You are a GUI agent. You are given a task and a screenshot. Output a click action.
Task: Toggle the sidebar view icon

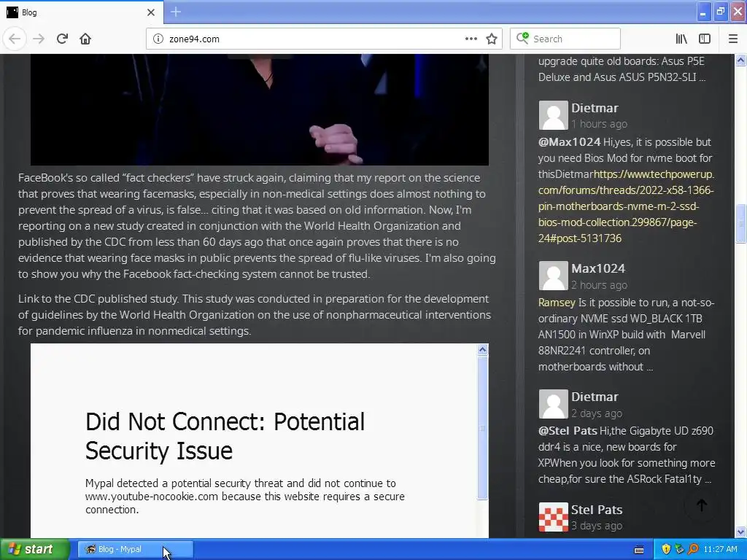705,39
